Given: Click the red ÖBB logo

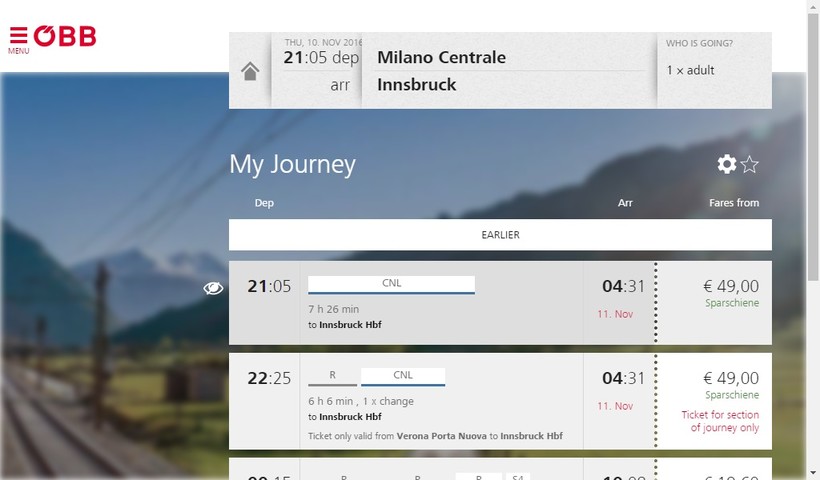Looking at the screenshot, I should coord(65,36).
